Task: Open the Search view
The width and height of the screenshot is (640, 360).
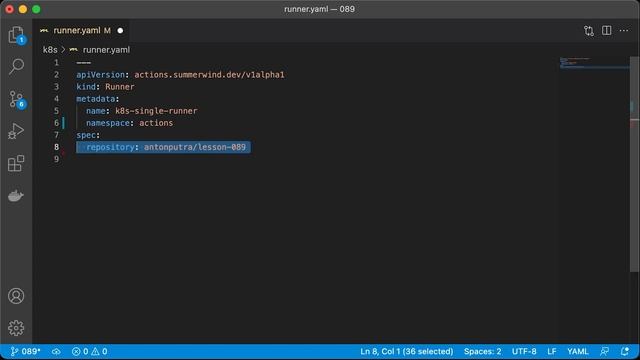Action: tap(16, 67)
